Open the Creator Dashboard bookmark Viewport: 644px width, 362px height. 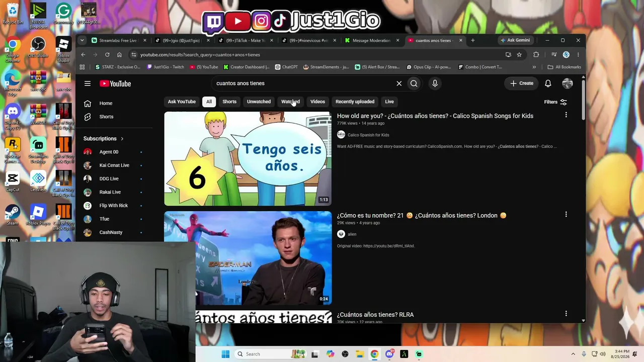click(x=247, y=67)
